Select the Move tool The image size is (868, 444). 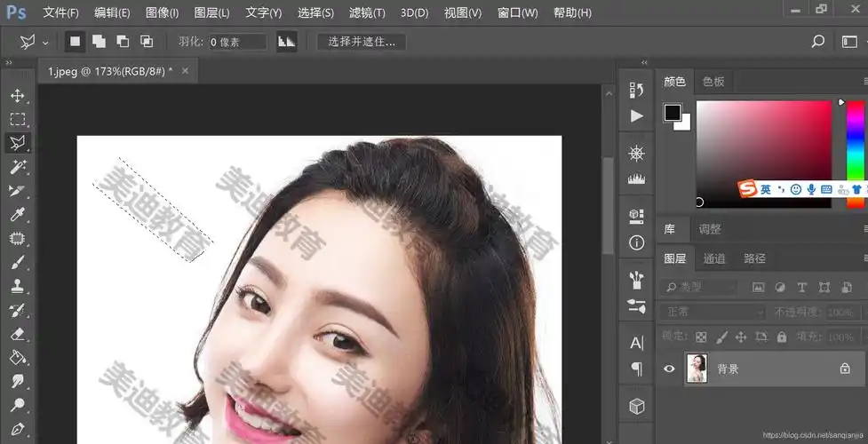[x=17, y=95]
